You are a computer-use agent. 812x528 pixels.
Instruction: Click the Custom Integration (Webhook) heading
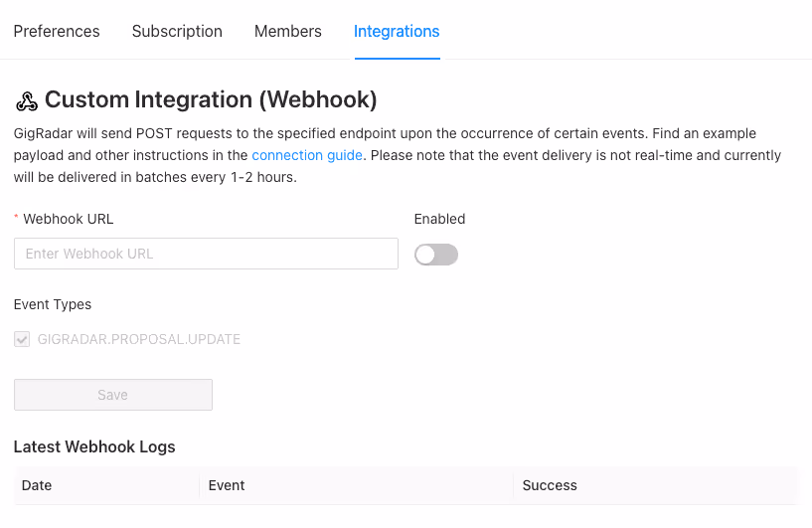(211, 99)
